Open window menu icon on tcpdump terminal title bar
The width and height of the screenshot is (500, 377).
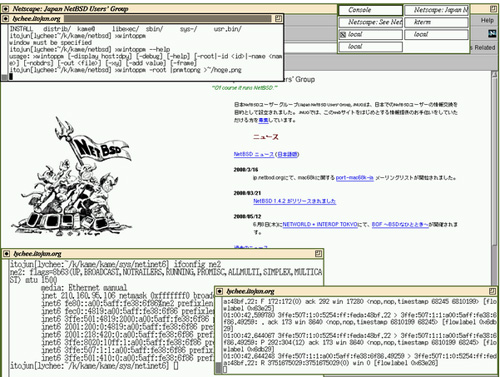[219, 291]
